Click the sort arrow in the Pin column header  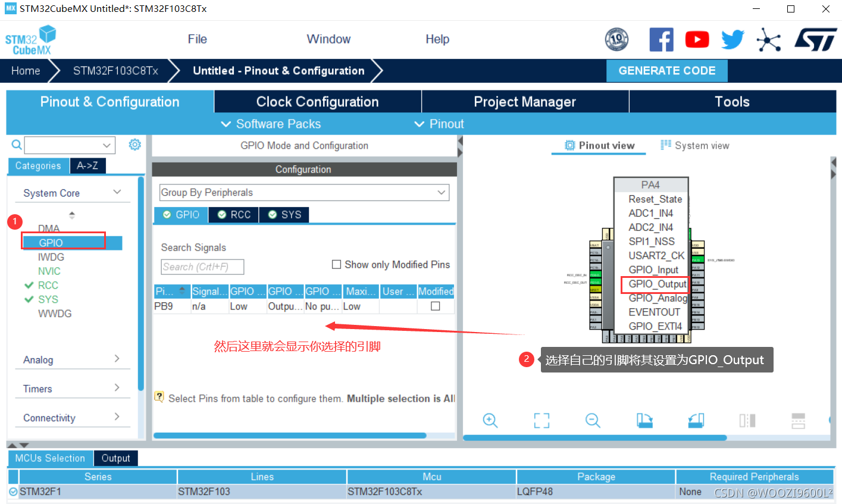(182, 291)
